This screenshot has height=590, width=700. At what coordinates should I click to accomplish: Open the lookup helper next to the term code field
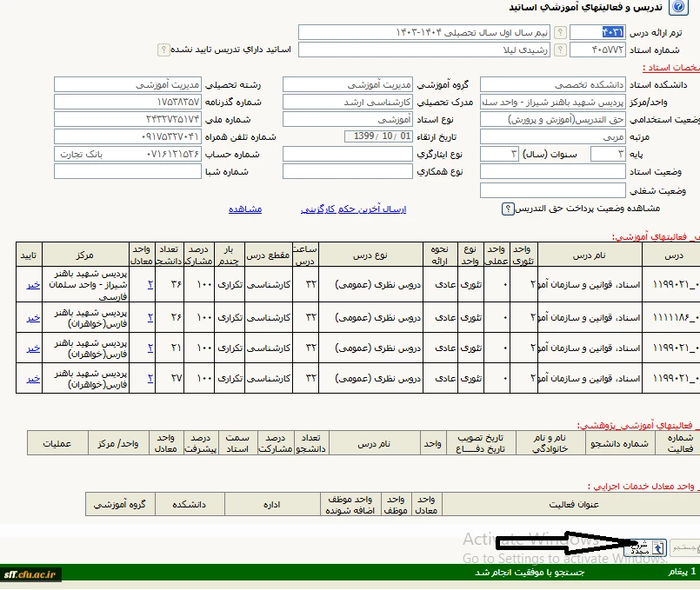click(x=559, y=32)
